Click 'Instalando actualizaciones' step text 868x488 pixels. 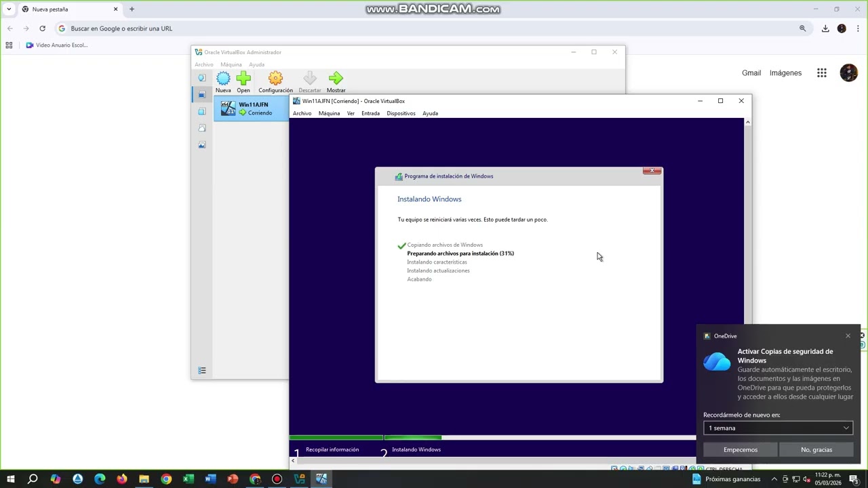(438, 270)
